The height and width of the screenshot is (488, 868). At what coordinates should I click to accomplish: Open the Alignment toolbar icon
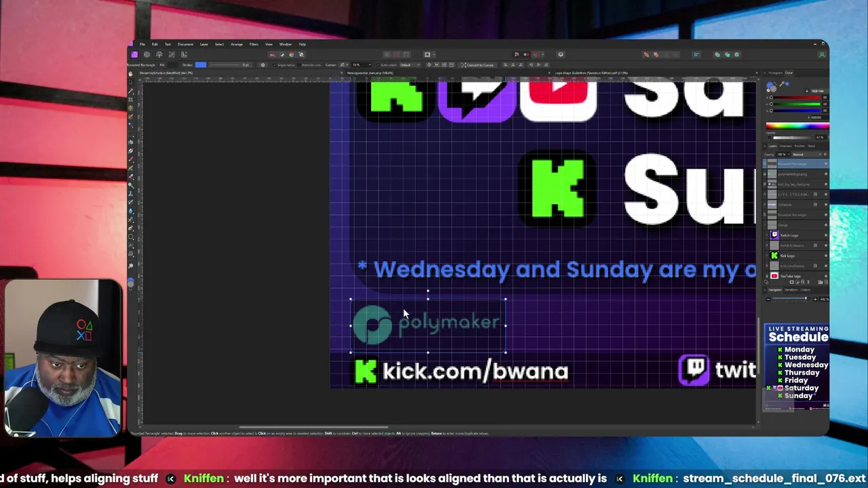click(x=696, y=54)
